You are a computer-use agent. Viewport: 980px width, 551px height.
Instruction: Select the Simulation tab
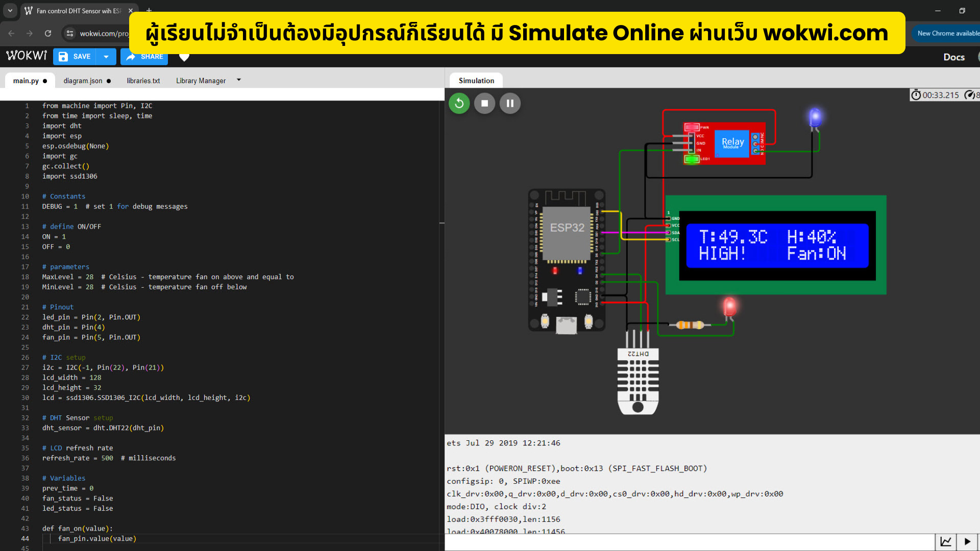click(x=476, y=81)
